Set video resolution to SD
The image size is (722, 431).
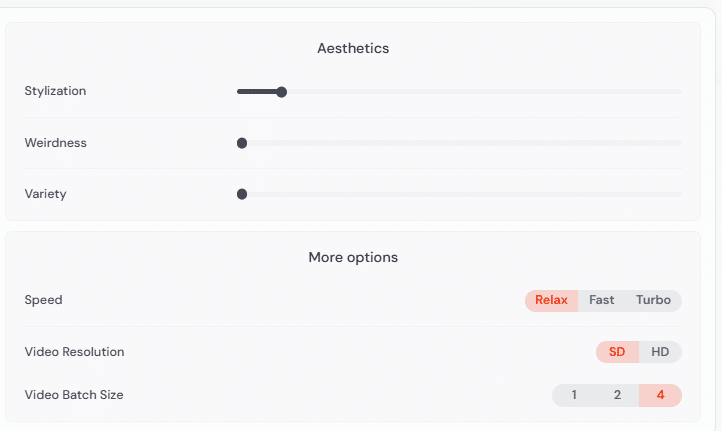pyautogui.click(x=617, y=352)
